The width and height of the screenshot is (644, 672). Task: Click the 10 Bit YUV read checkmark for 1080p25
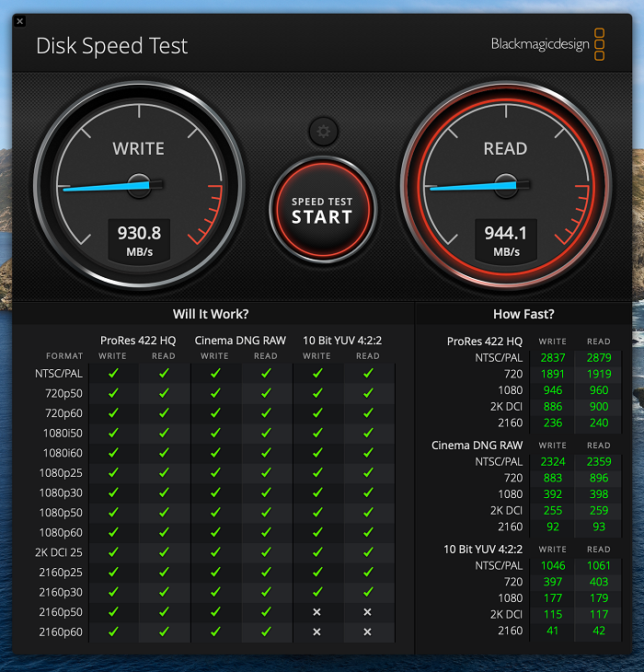(368, 472)
